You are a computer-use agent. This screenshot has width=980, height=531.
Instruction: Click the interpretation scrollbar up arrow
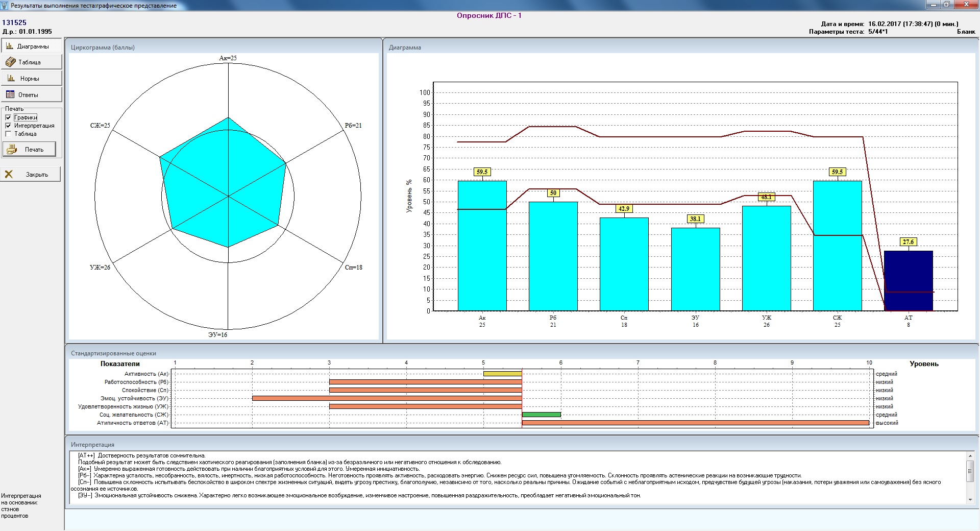(970, 455)
